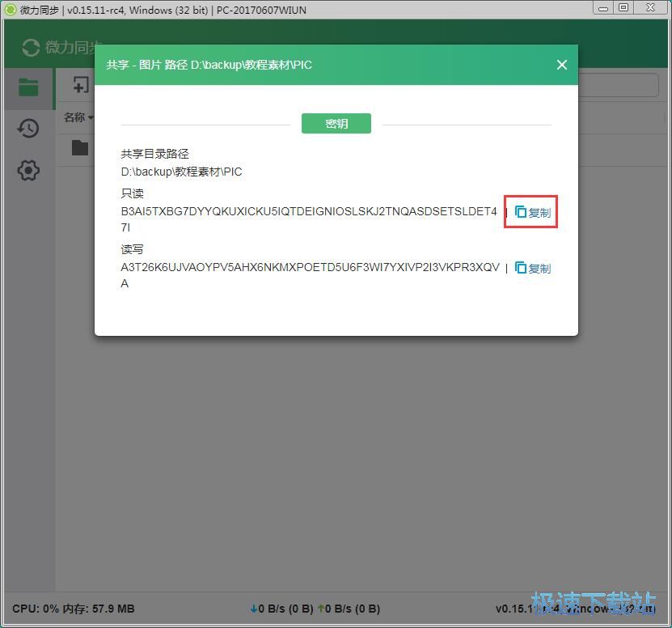This screenshot has height=628, width=672.
Task: Copy the read-only (只读) key
Action: pyautogui.click(x=533, y=212)
